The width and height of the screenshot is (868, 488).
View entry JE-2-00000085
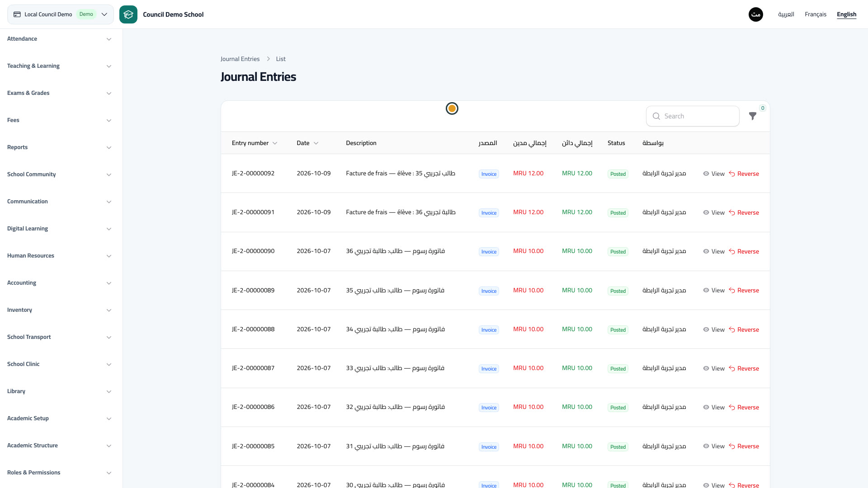pyautogui.click(x=714, y=446)
